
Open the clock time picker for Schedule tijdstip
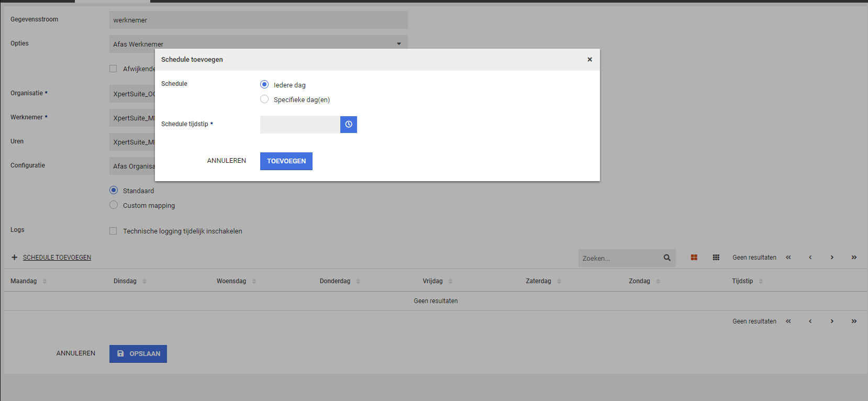(348, 125)
